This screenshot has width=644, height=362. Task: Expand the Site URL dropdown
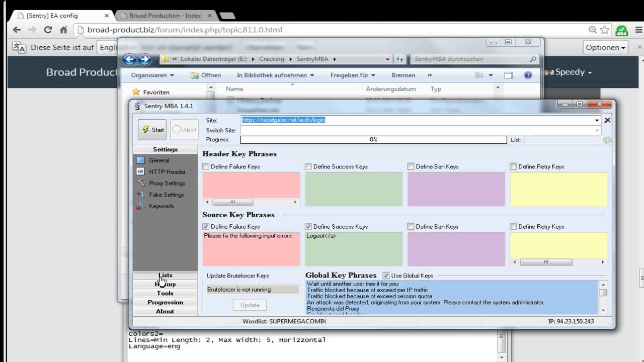597,120
